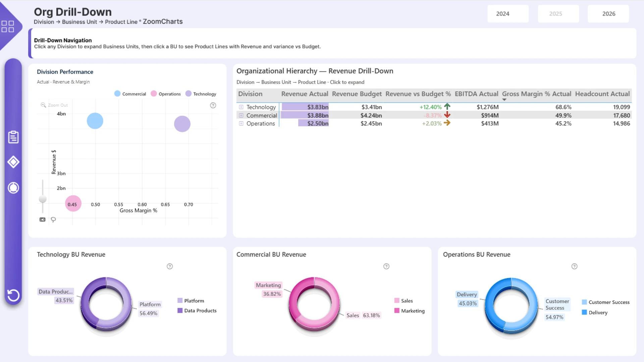Select the 2026 year filter
Screen dimensions: 644x362
pyautogui.click(x=608, y=14)
